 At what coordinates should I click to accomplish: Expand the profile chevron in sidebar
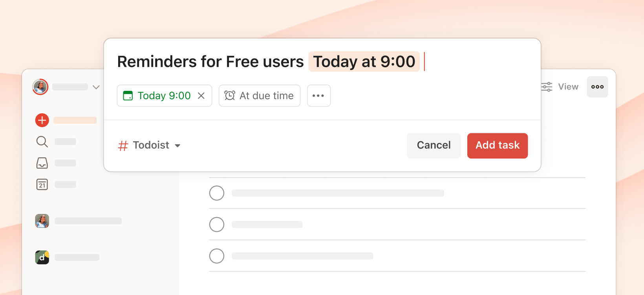[x=96, y=87]
